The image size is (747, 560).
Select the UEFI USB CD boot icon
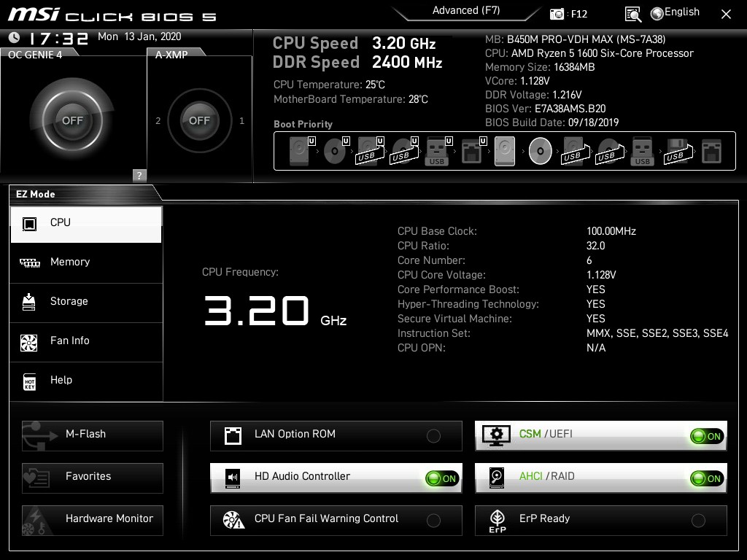(x=404, y=151)
